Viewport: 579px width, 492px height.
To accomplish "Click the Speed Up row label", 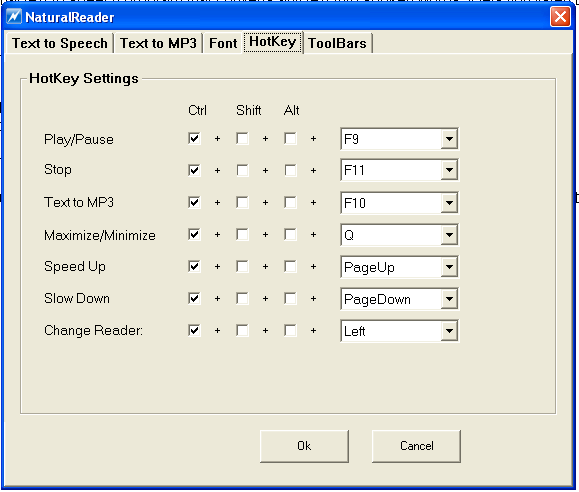I will pyautogui.click(x=75, y=267).
